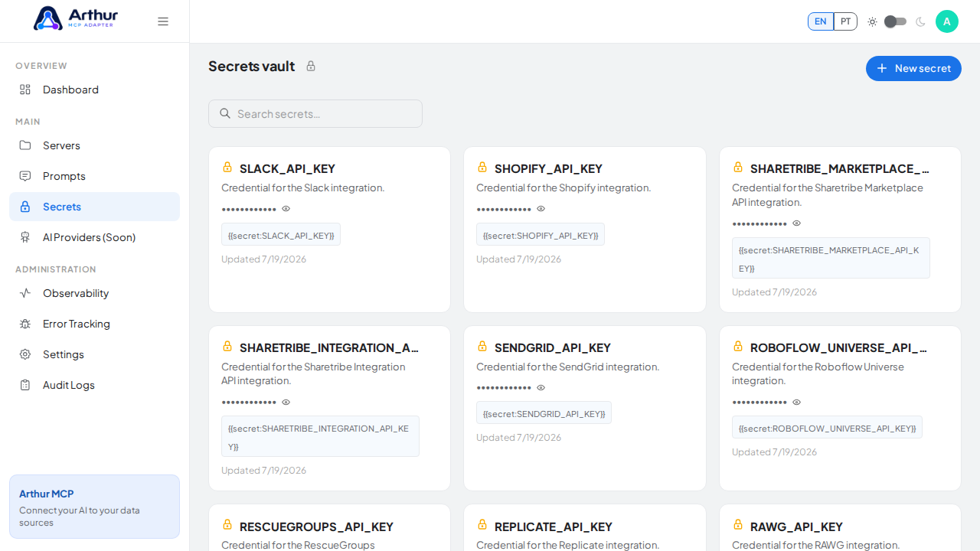The height and width of the screenshot is (551, 980).
Task: Click the lock icon on SENDGRID_API_KEY card
Action: (482, 346)
